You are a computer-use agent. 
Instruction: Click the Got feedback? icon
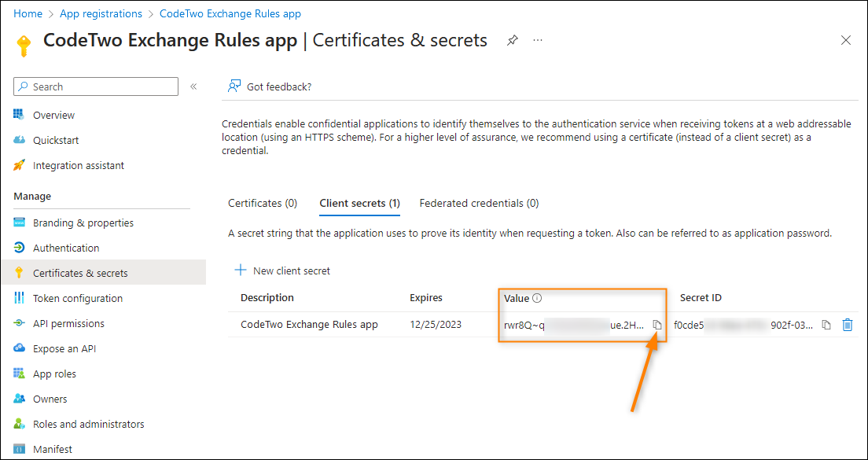point(235,86)
